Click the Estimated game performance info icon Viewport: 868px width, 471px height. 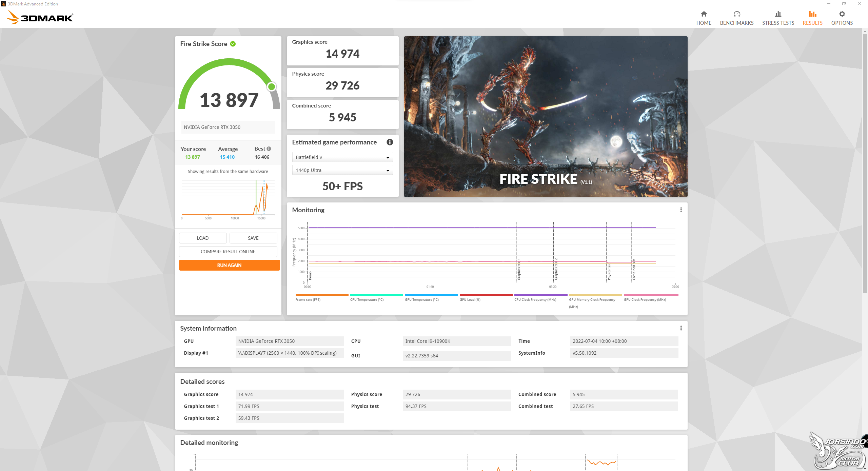[390, 142]
